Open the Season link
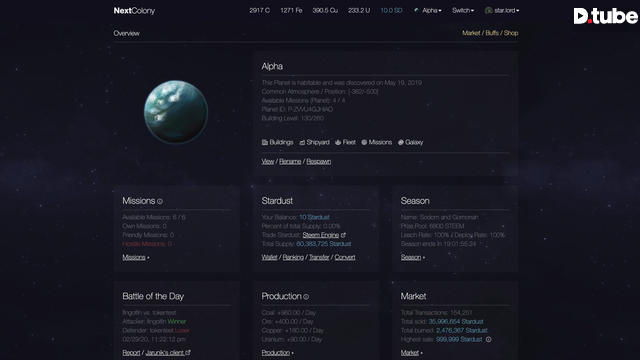Viewport: 640px width, 360px height. click(411, 258)
